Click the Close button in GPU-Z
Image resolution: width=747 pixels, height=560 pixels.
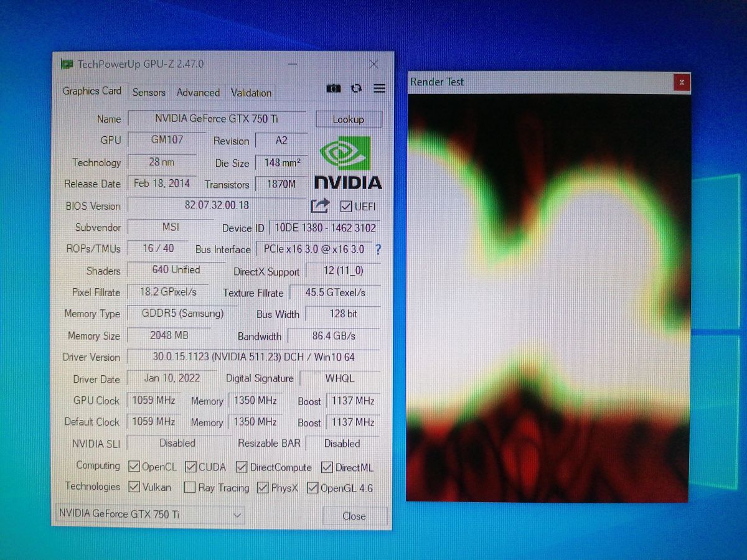pos(354,516)
